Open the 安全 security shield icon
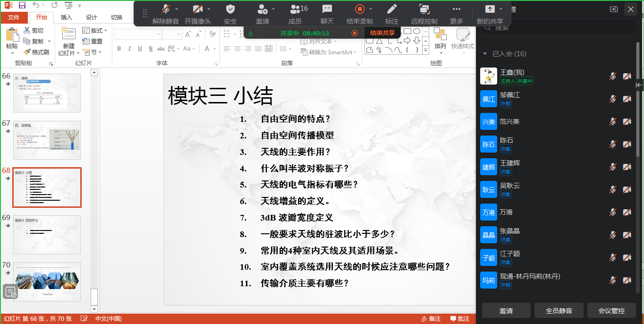The height and width of the screenshot is (324, 644). coord(230,9)
